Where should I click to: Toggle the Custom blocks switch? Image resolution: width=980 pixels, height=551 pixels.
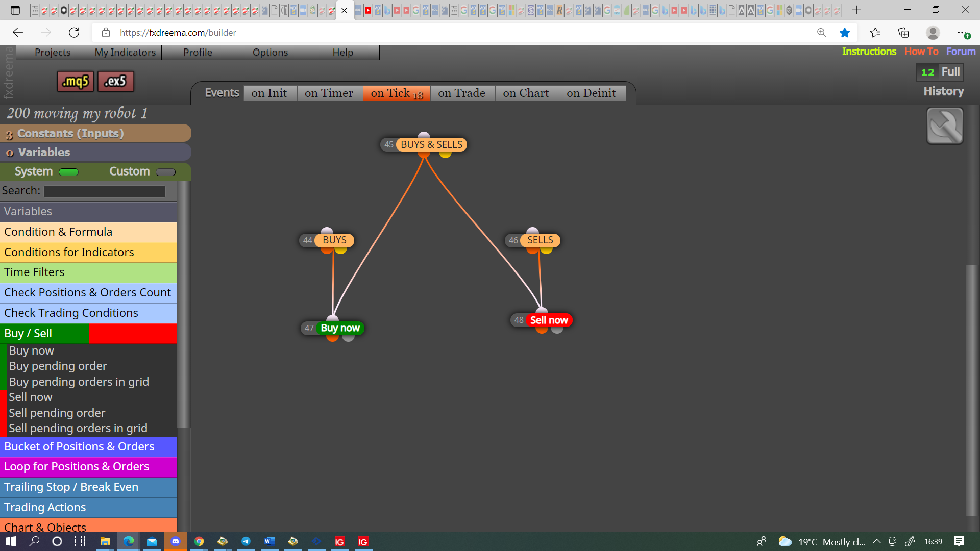(x=165, y=172)
